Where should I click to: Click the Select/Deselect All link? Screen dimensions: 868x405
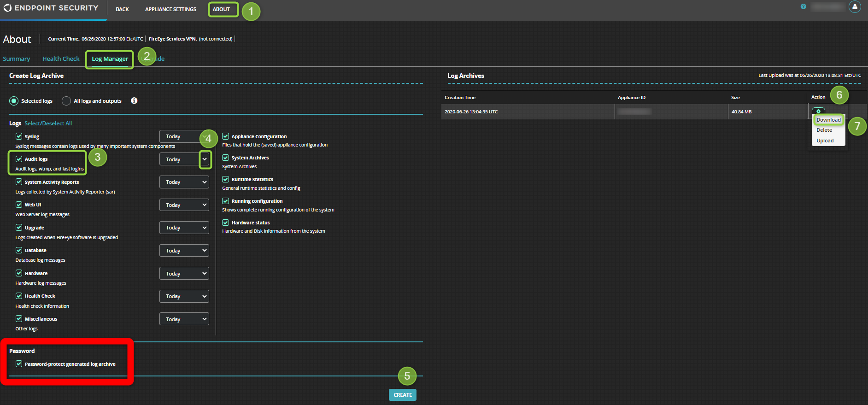pos(48,123)
